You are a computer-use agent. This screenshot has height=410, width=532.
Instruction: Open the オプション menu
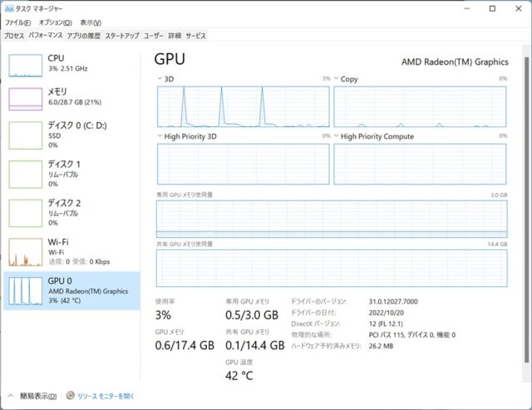56,22
